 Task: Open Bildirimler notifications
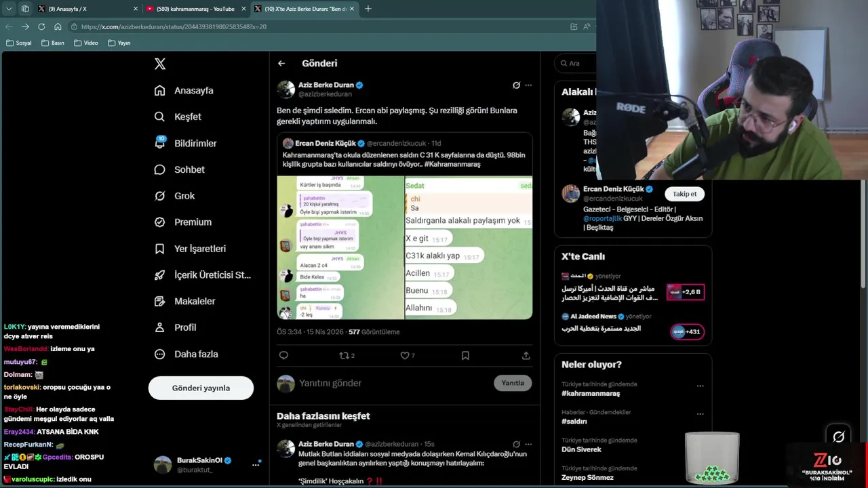pyautogui.click(x=185, y=143)
